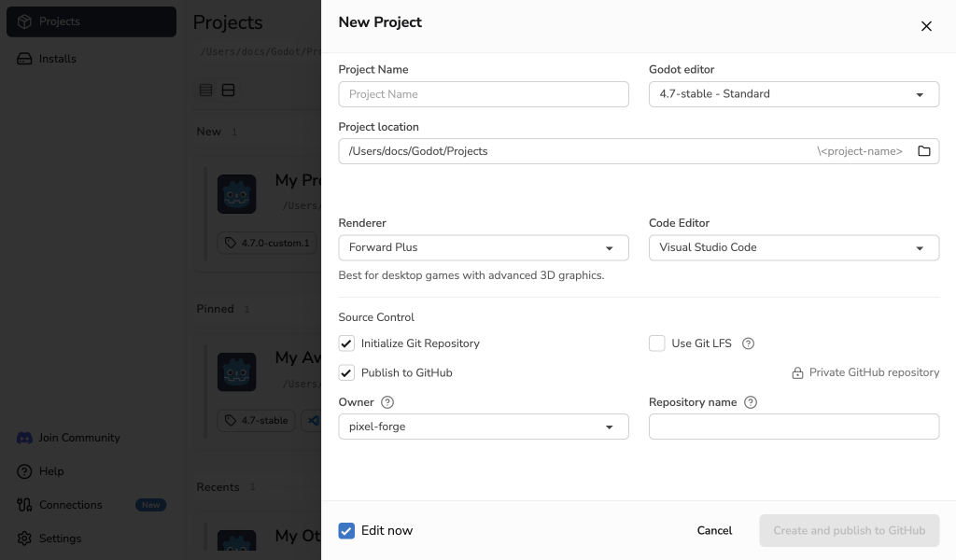Screen dimensions: 956x560
Task: Open Installs in the sidebar
Action: [91, 59]
